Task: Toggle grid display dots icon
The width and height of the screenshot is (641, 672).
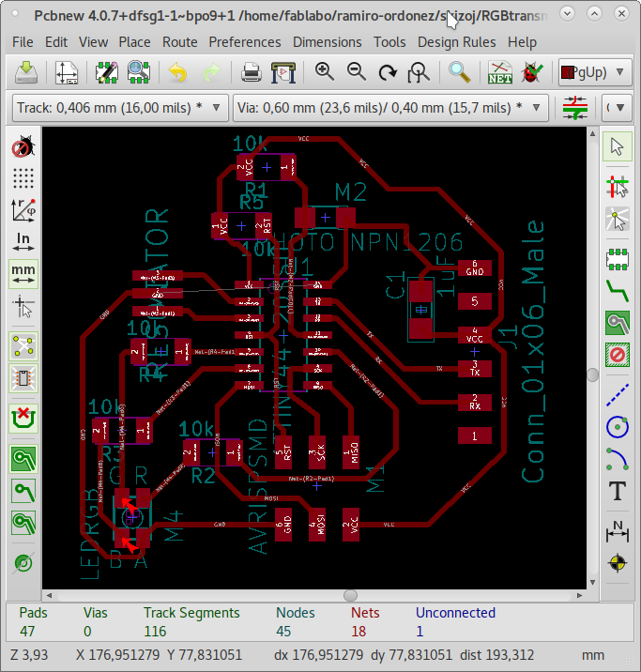Action: point(23,178)
